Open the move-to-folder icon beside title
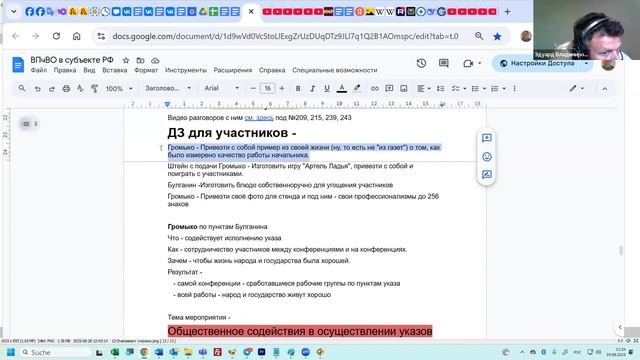The width and height of the screenshot is (640, 360). point(140,60)
